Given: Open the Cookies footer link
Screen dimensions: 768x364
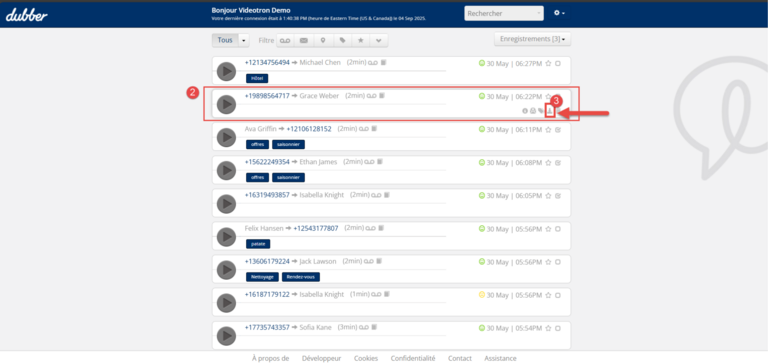Looking at the screenshot, I should pos(366,359).
